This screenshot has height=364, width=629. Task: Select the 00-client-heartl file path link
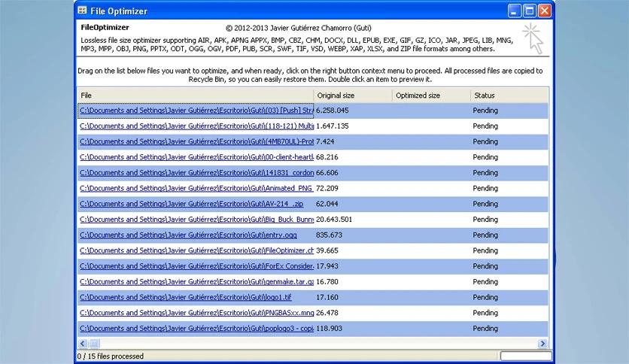pyautogui.click(x=196, y=157)
